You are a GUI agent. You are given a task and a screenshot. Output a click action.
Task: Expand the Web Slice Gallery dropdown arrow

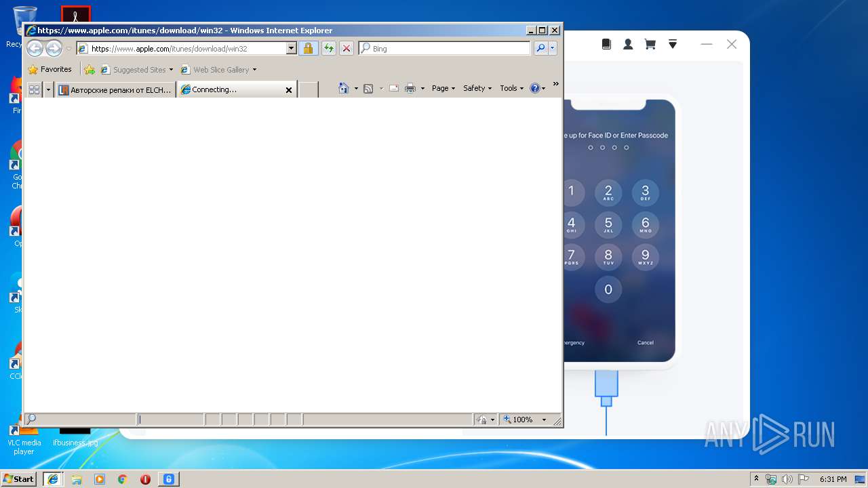pos(254,70)
